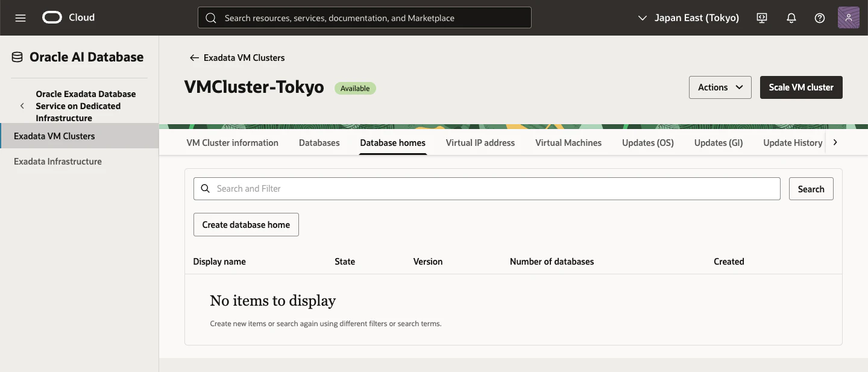This screenshot has height=372, width=868.
Task: Click the search magnifier icon in top bar
Action: tap(211, 18)
